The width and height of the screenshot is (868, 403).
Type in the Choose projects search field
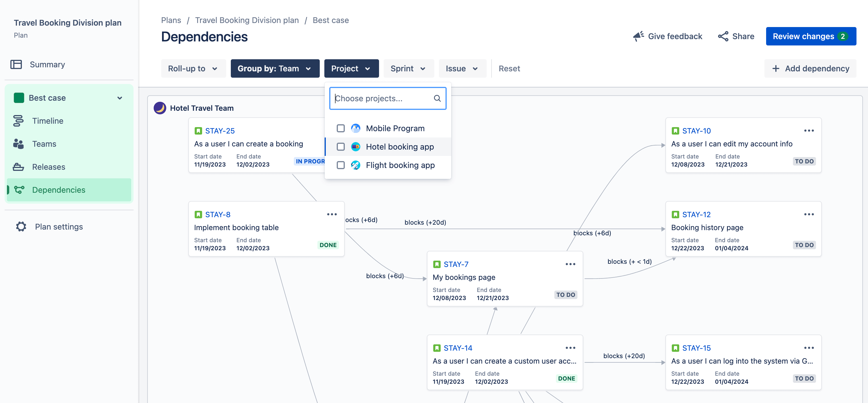(381, 98)
